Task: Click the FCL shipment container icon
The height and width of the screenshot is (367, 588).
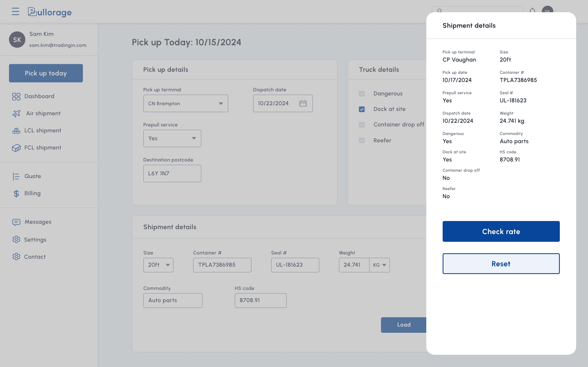Action: click(16, 148)
